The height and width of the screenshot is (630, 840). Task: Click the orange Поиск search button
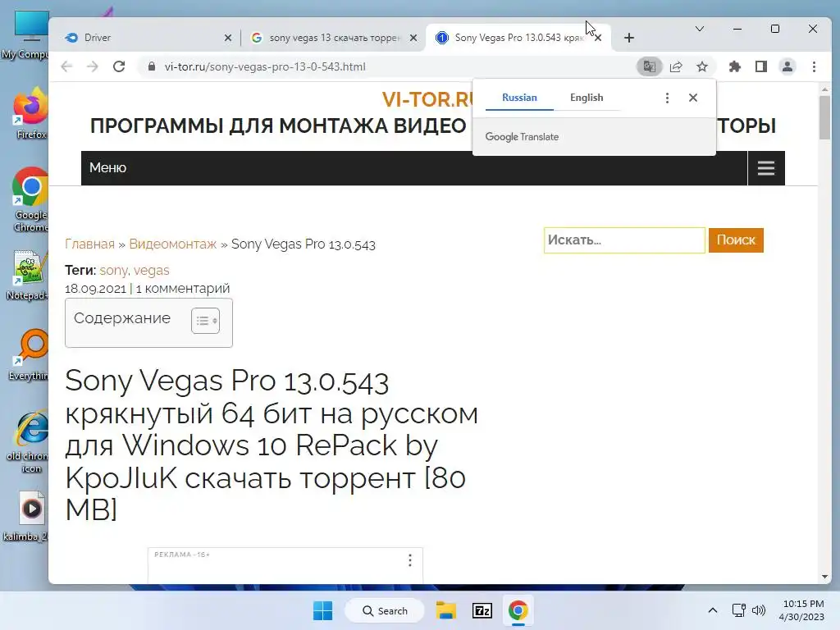[736, 240]
